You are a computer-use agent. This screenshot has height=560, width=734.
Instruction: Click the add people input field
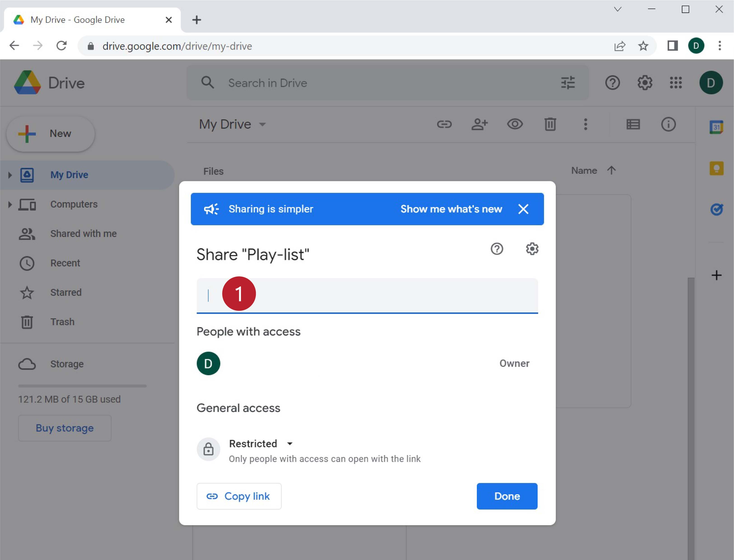click(x=384, y=295)
